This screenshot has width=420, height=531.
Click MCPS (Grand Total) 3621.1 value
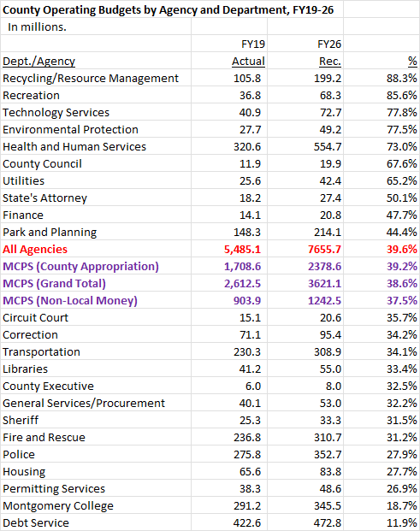coord(324,283)
